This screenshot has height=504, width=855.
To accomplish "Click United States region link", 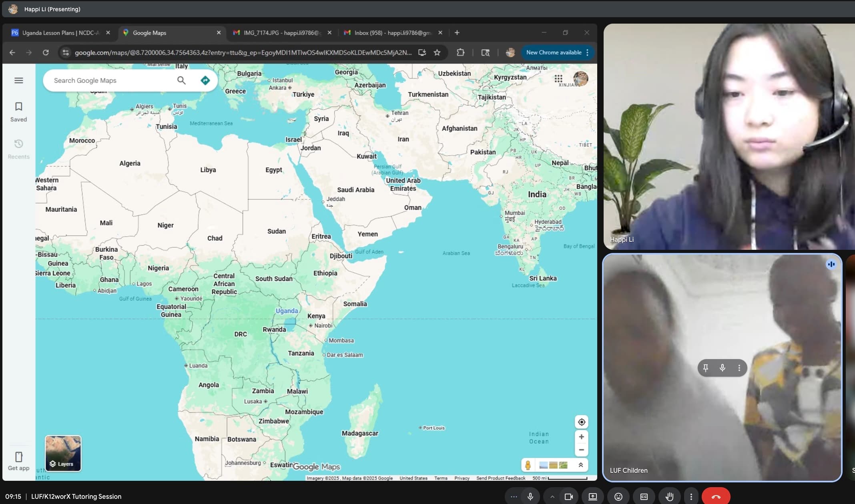I will [413, 478].
